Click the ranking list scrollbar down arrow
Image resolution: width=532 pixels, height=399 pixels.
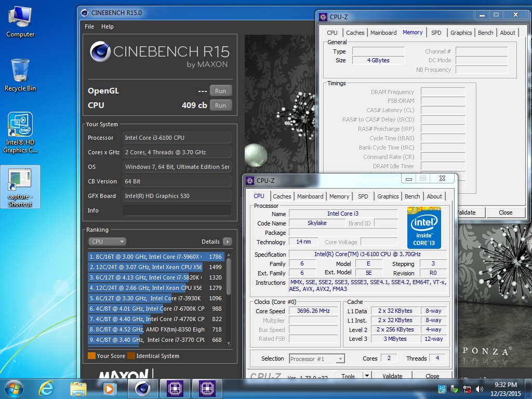(x=229, y=343)
